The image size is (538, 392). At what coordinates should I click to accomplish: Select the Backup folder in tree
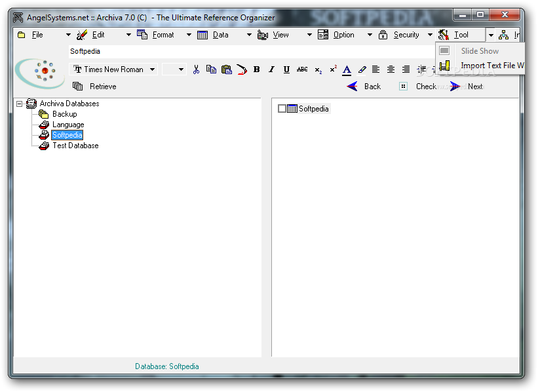click(x=64, y=114)
